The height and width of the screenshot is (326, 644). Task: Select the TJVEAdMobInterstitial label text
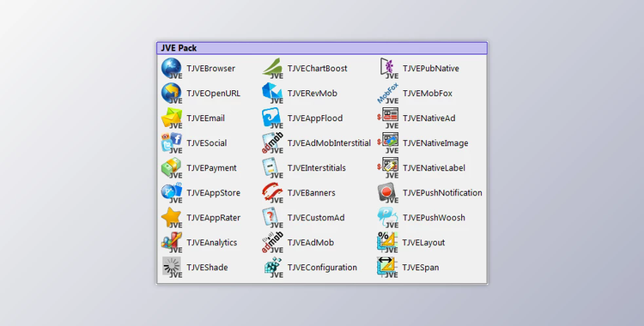(x=329, y=143)
